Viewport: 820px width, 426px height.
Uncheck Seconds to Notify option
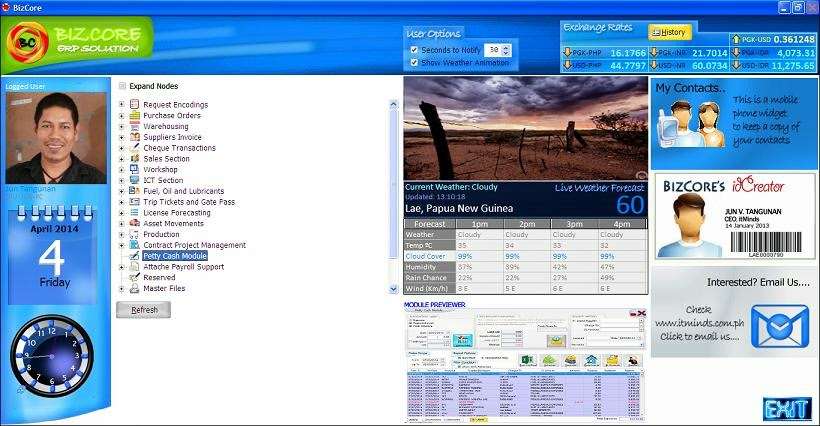pos(414,50)
